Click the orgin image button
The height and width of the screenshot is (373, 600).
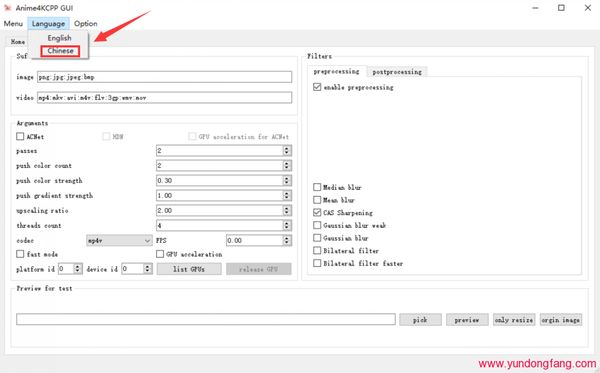click(561, 320)
